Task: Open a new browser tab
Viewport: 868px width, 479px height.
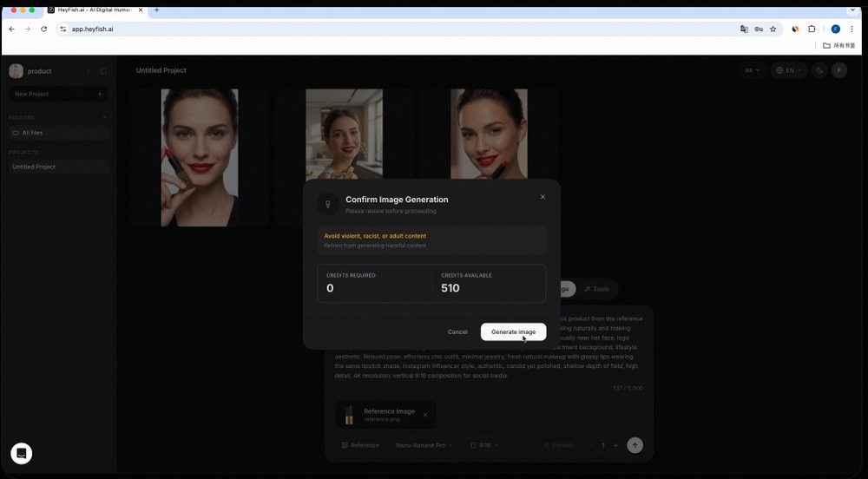Action: (x=156, y=10)
